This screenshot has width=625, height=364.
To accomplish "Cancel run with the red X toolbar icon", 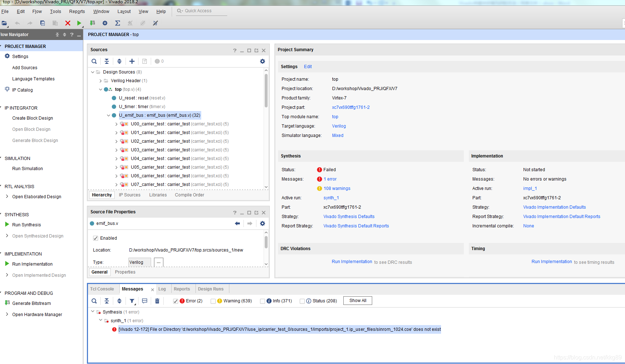I will (x=67, y=23).
